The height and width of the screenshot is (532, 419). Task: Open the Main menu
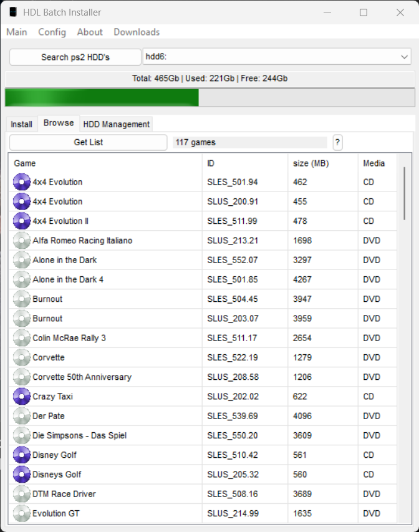[17, 32]
